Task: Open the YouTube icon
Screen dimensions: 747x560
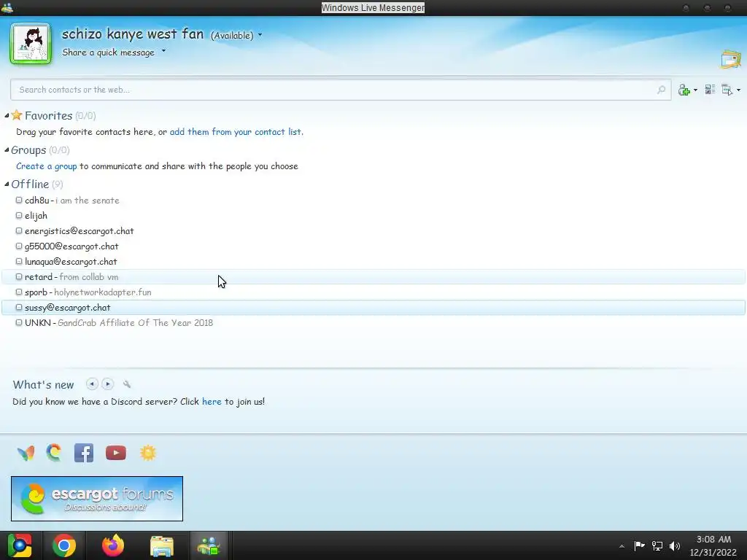Action: click(116, 453)
